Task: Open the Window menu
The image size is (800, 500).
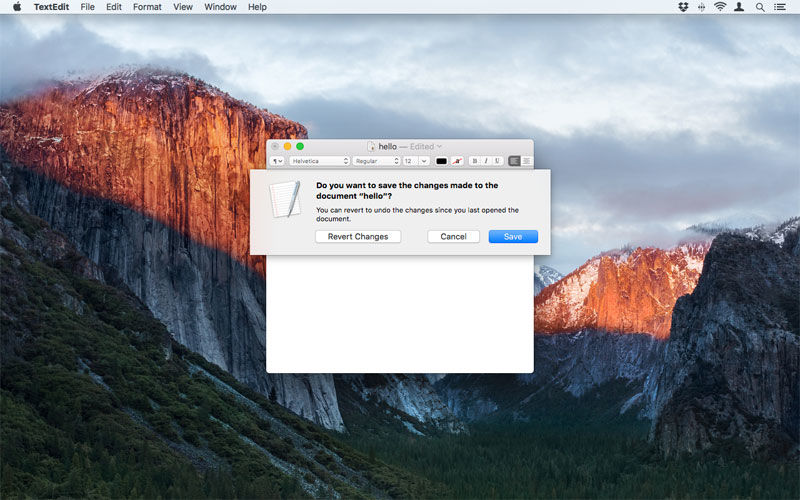Action: pyautogui.click(x=220, y=7)
